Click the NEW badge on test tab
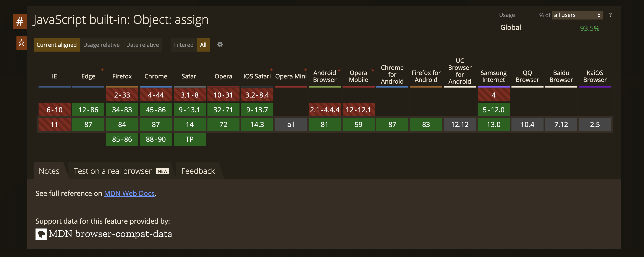Screen dimensions: 644x257 162,171
